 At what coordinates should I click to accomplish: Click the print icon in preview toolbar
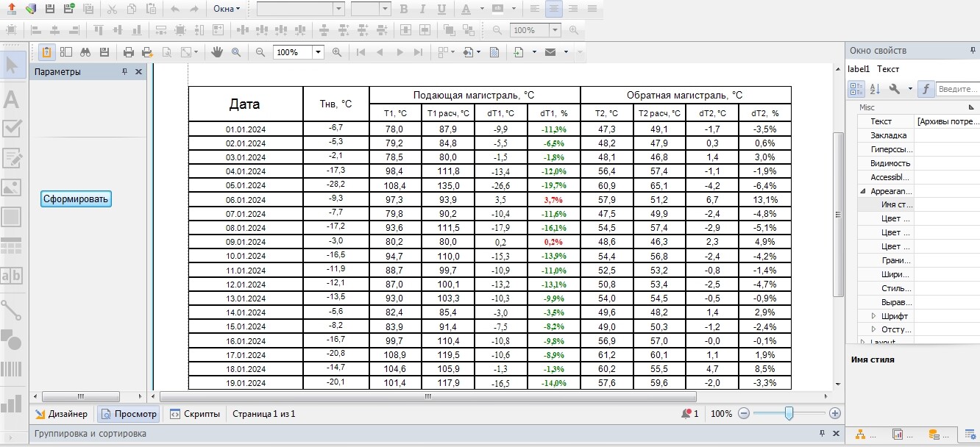(x=129, y=52)
